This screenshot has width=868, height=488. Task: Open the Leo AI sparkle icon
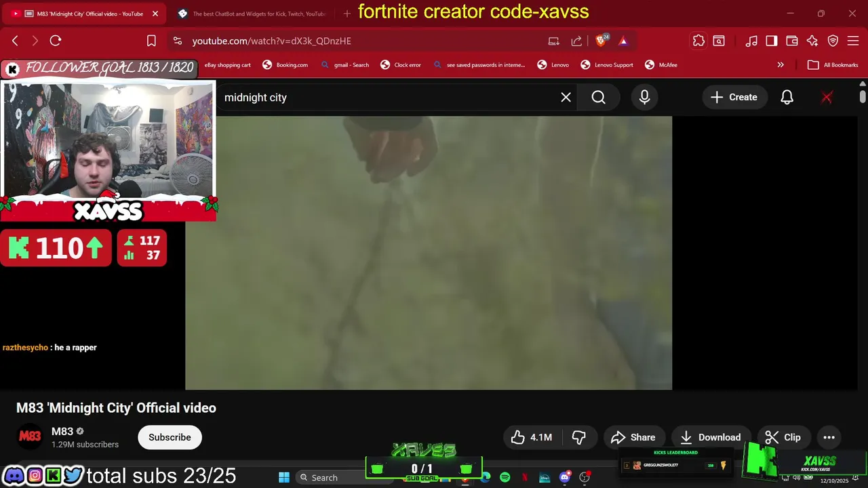coord(812,41)
